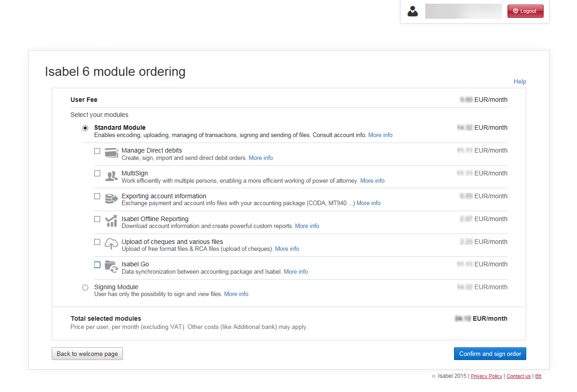
Task: Open More info for Standard Module
Action: [x=380, y=135]
